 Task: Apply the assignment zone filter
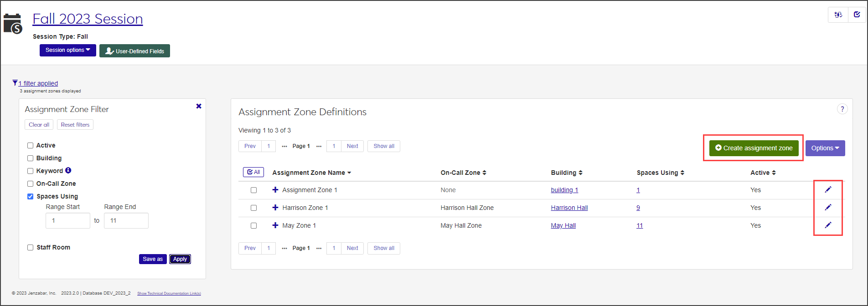coord(180,259)
